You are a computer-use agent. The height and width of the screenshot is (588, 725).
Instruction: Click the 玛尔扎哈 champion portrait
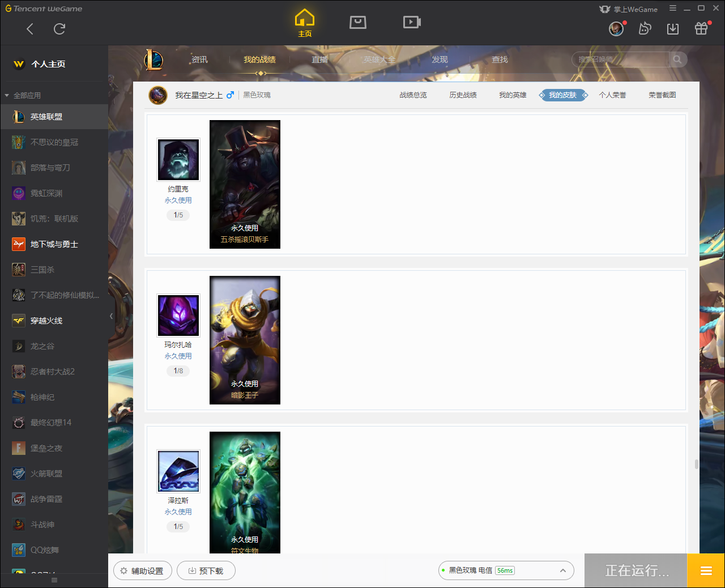click(178, 316)
